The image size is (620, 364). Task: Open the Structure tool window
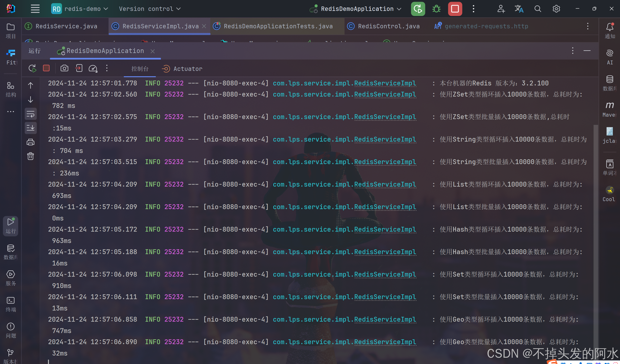(x=11, y=90)
